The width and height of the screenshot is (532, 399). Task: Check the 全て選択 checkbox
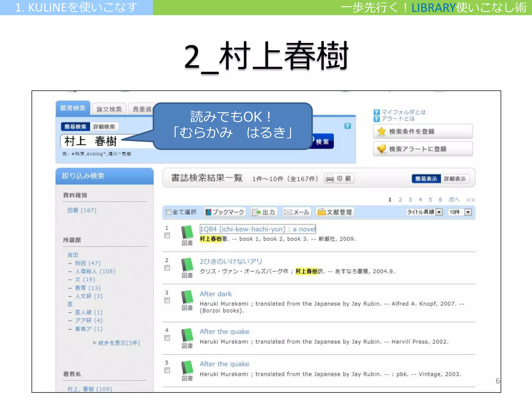tap(168, 212)
